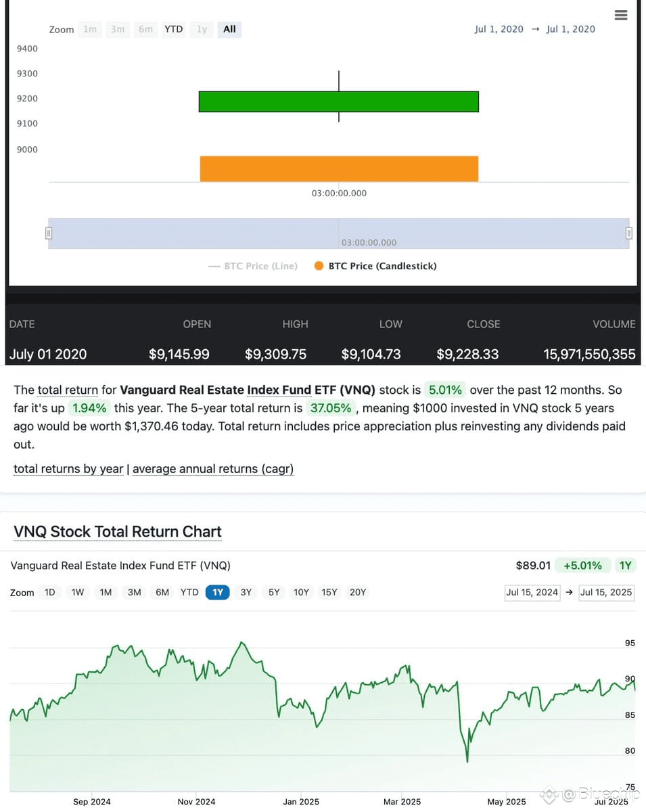Screen dimensions: 646x812
Task: Edit the Jul 15, 2025 end date field
Action: (x=606, y=592)
